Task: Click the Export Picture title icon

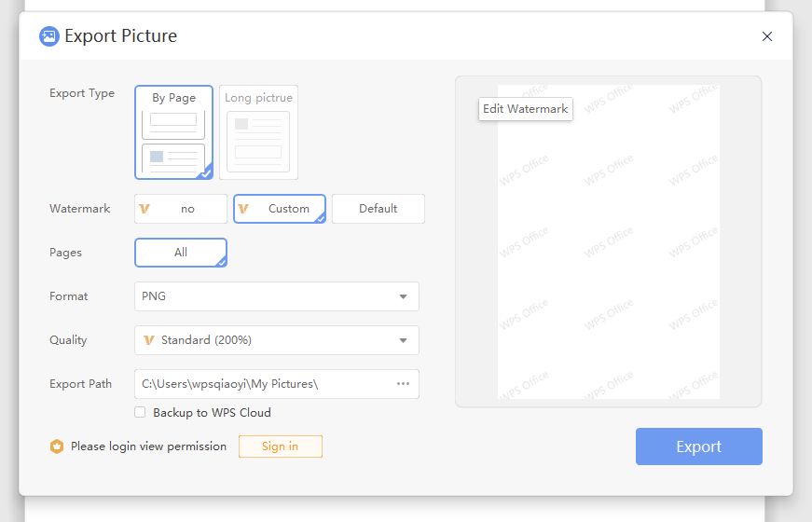Action: click(x=48, y=36)
